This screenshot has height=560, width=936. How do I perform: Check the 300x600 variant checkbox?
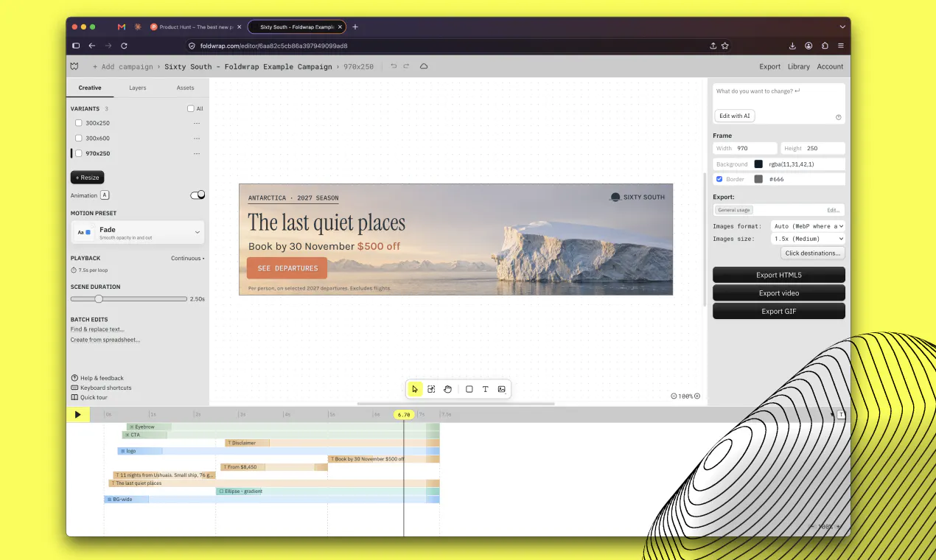pos(79,138)
